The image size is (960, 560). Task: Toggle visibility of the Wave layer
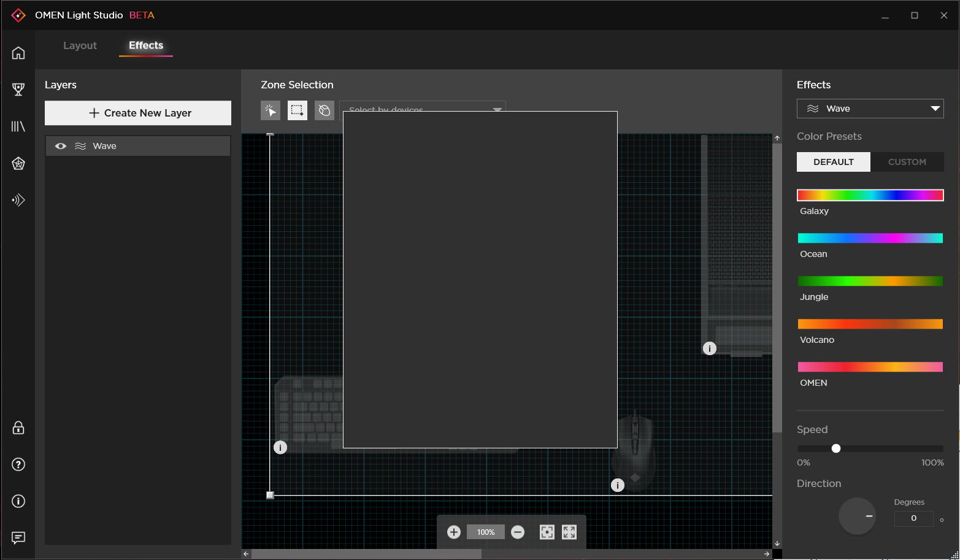coord(60,145)
